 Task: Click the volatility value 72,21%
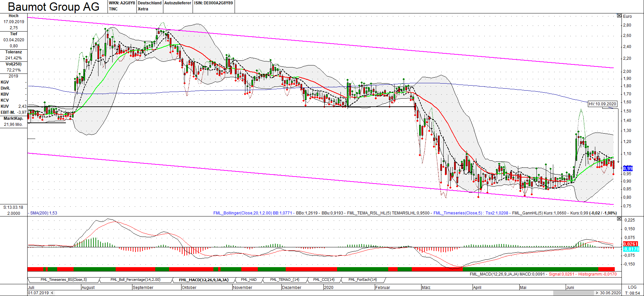click(13, 70)
